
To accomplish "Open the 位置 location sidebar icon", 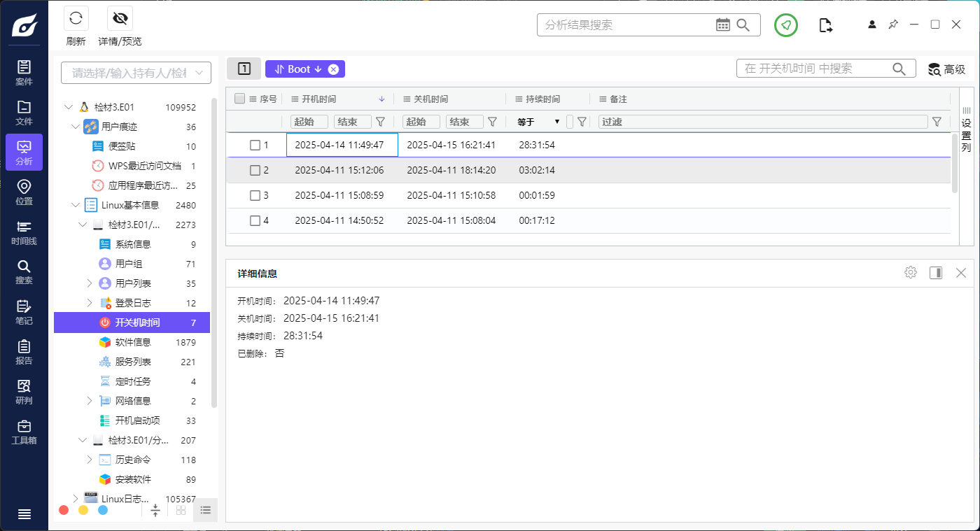I will click(24, 192).
